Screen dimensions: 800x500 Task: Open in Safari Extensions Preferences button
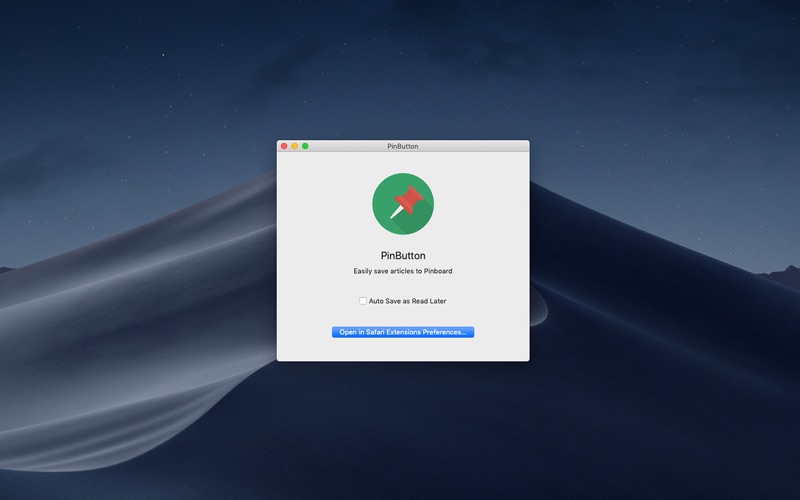pos(403,332)
